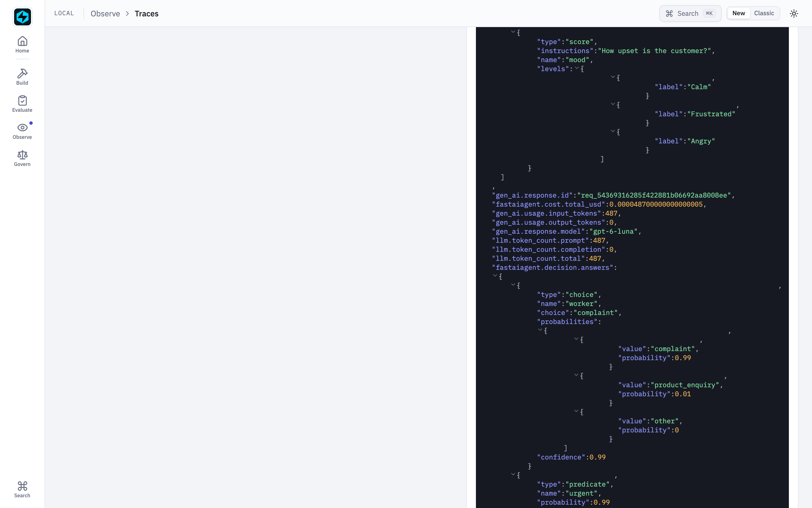812x508 pixels.
Task: Click the "name":"urgent" line
Action: pyautogui.click(x=569, y=494)
